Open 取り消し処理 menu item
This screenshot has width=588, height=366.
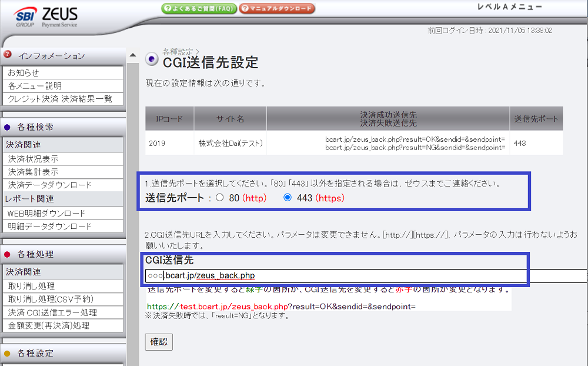tap(63, 287)
